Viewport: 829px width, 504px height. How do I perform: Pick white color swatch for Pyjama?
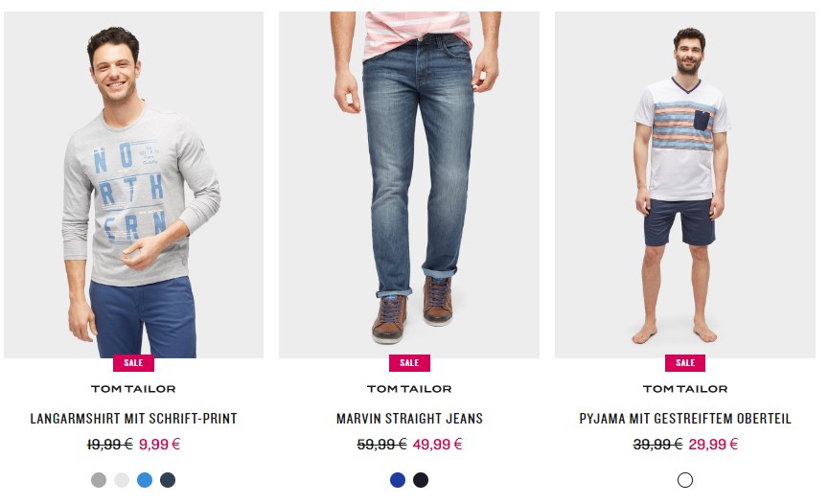coord(685,480)
